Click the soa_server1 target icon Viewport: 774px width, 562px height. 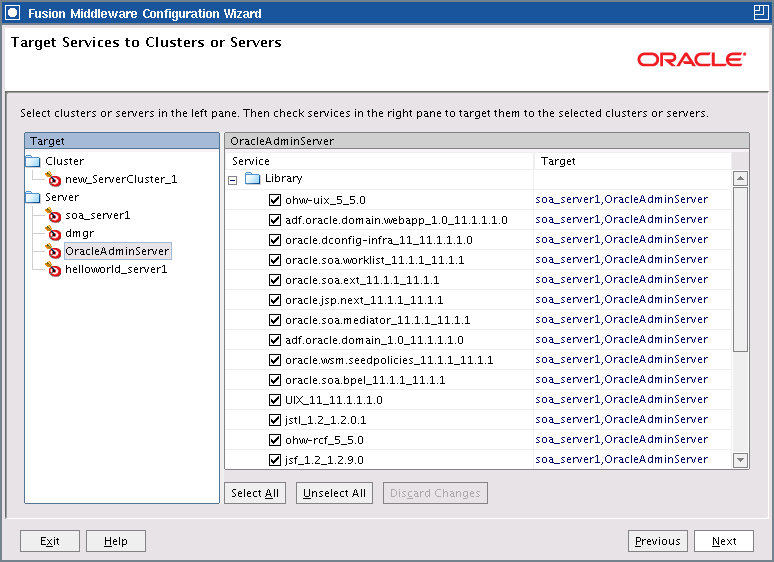click(53, 215)
